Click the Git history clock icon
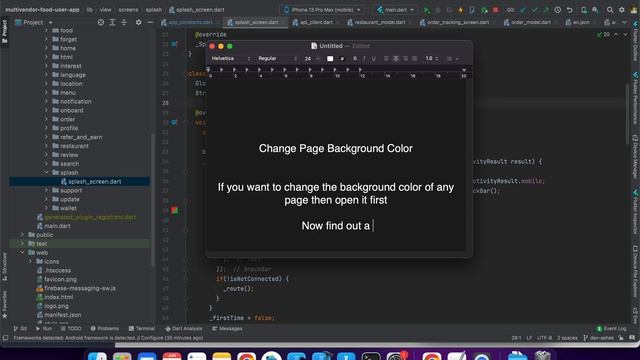The height and width of the screenshot is (360, 640). click(557, 10)
